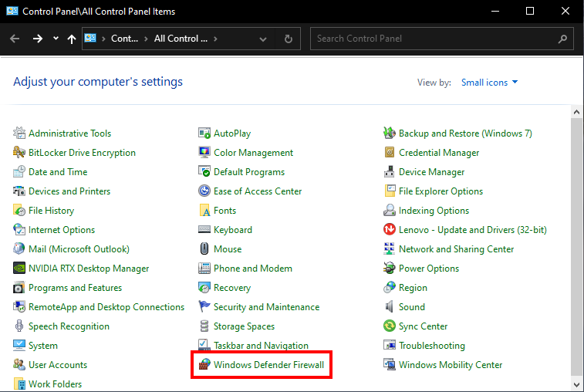Open the Device Manager icon
Image resolution: width=584 pixels, height=392 pixels.
(390, 172)
